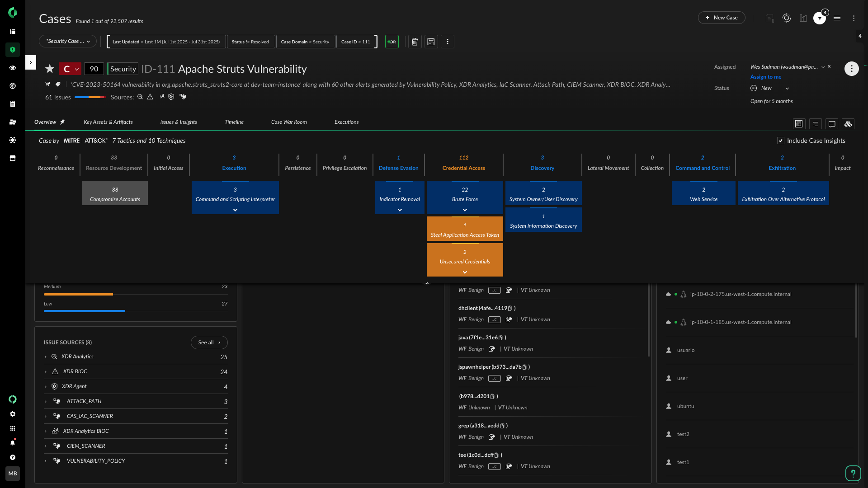Screen dimensions: 868x488
Task: Open the notifications bell in sidebar
Action: pos(13,443)
